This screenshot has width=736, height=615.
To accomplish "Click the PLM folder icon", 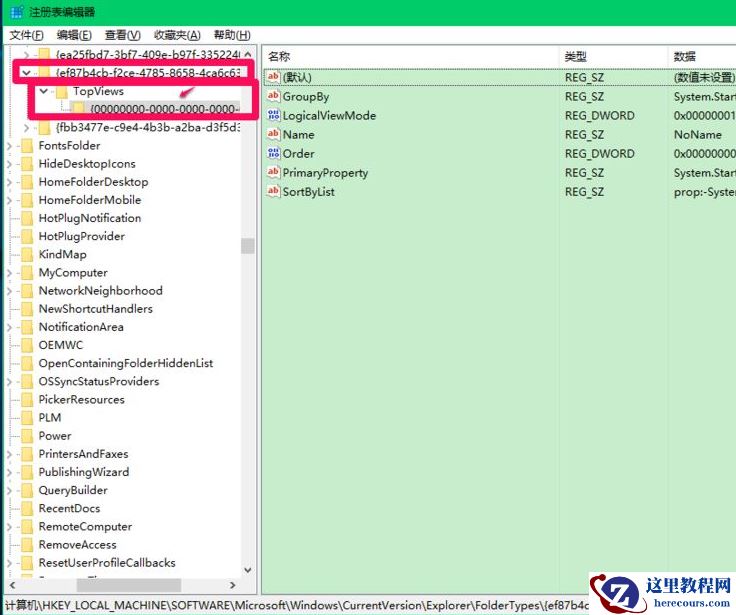I will 27,418.
